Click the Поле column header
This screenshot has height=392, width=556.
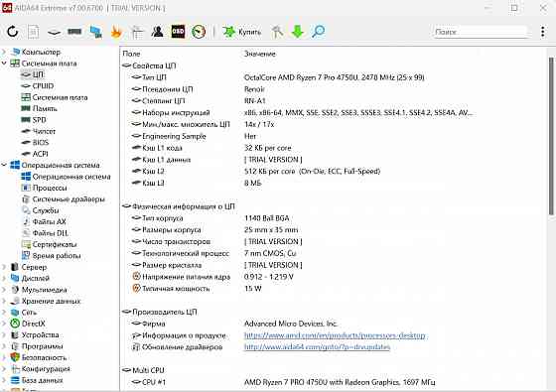(131, 54)
